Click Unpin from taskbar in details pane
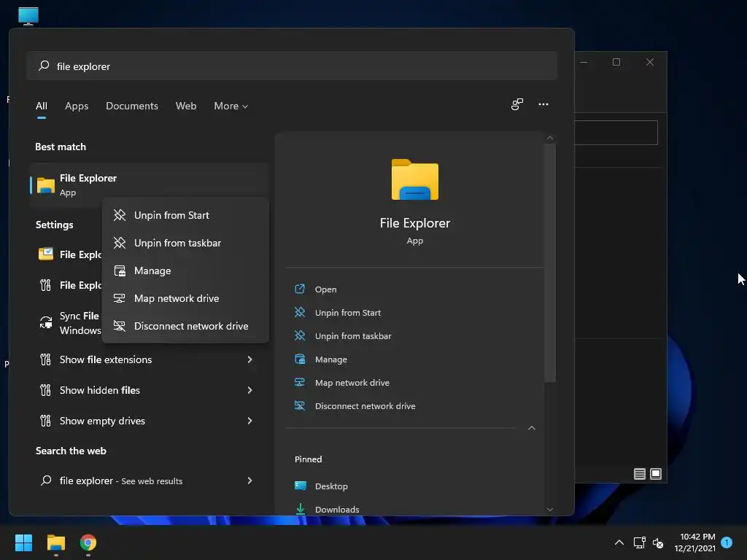 (x=353, y=335)
